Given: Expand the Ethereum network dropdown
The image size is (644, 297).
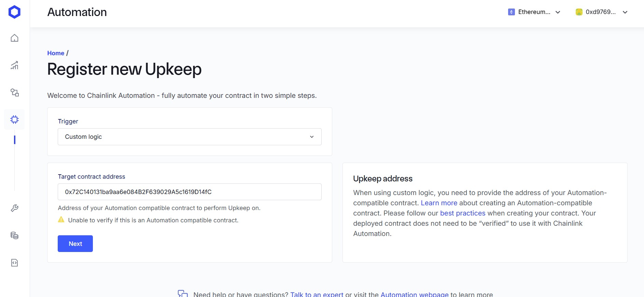Looking at the screenshot, I should (534, 12).
